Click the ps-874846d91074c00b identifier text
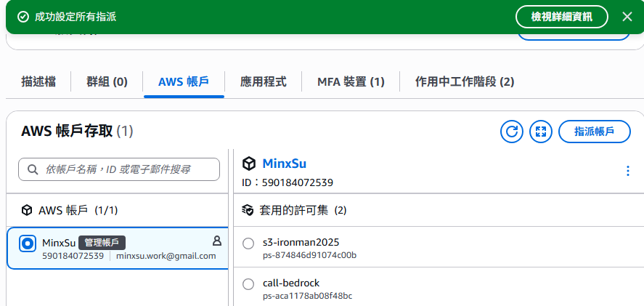 point(310,255)
